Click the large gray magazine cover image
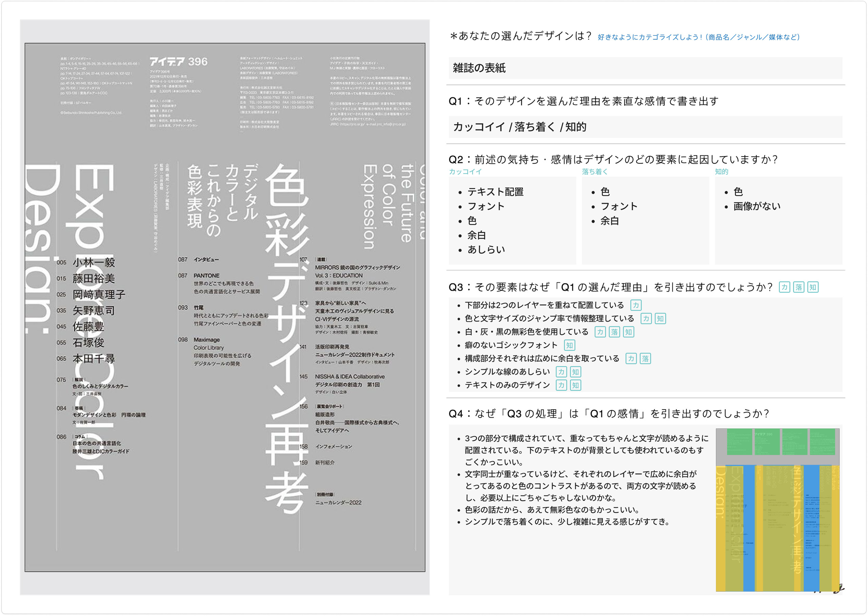Image resolution: width=868 pixels, height=616 pixels. coord(224,307)
